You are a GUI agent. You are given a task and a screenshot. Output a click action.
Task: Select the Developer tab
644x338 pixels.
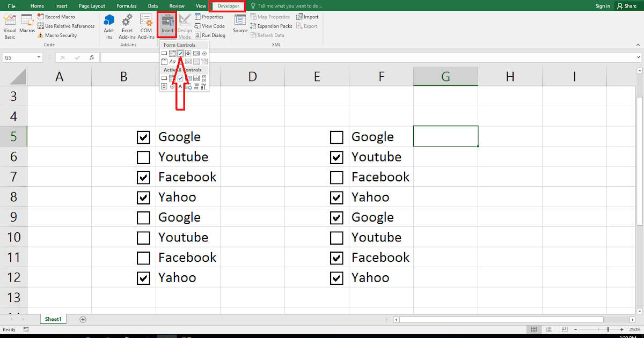229,6
